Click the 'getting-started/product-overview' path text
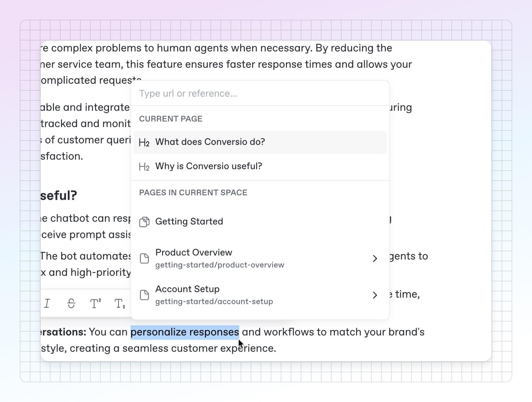 [220, 265]
